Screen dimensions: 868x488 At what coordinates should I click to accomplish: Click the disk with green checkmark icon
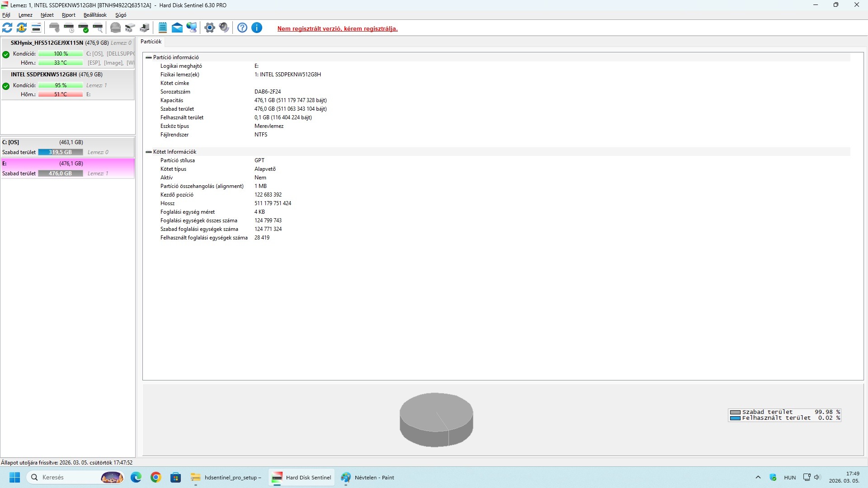click(x=84, y=28)
